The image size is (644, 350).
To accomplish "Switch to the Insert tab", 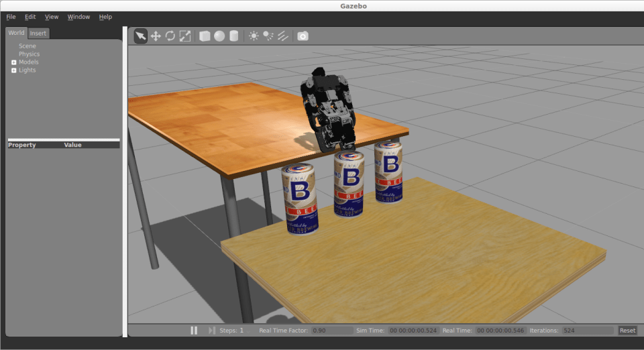I will click(x=38, y=34).
